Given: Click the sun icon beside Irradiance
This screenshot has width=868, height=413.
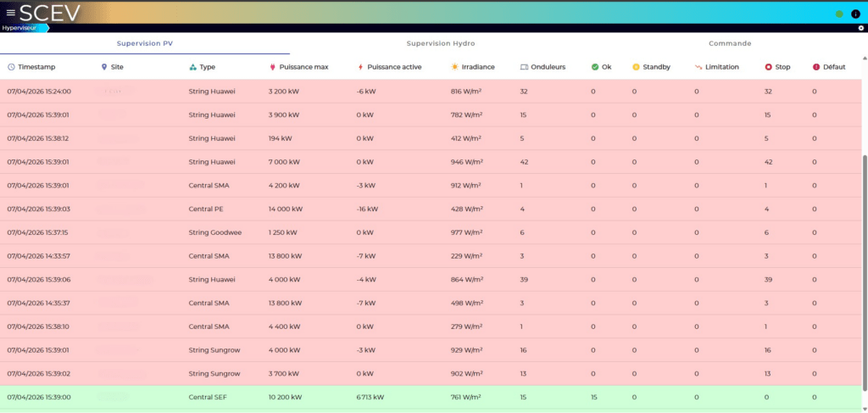Looking at the screenshot, I should click(x=455, y=66).
